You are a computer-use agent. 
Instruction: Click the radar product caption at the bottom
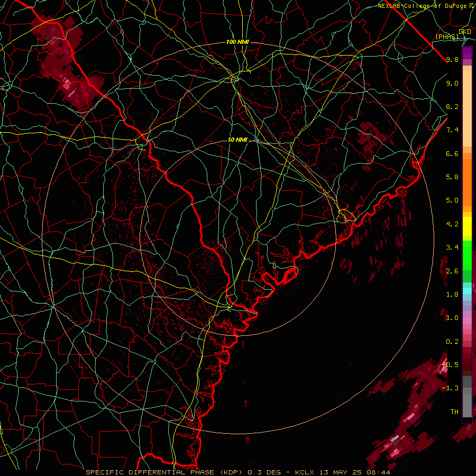[237, 472]
